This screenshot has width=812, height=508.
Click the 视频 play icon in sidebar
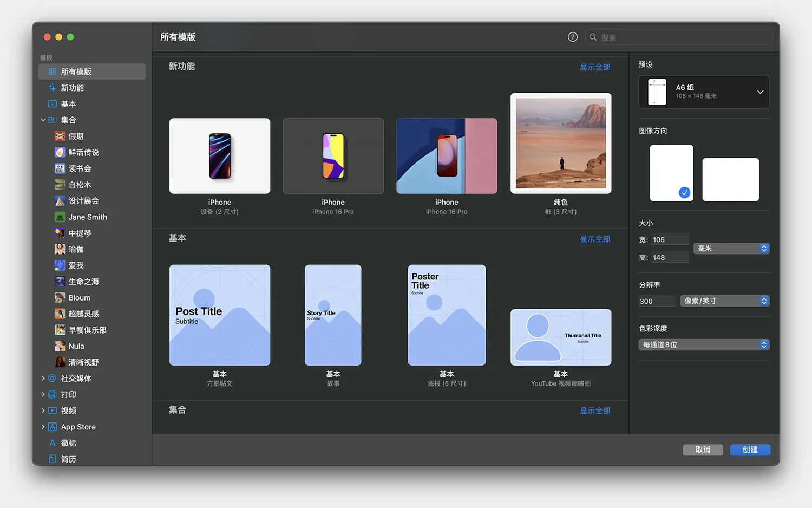tap(53, 411)
